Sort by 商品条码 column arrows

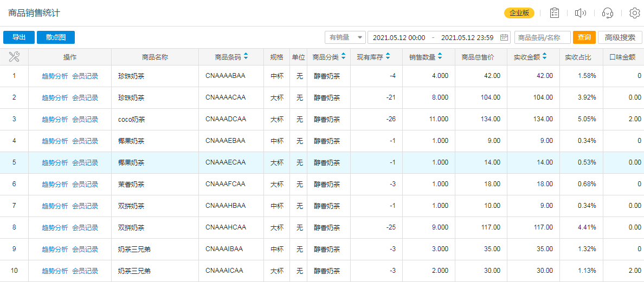click(246, 57)
